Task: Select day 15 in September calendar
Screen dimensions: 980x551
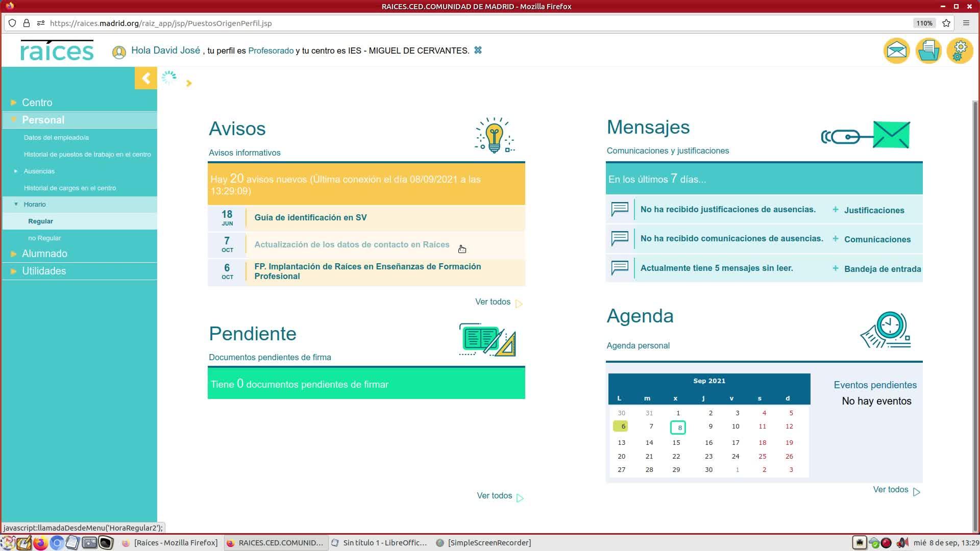Action: (676, 442)
